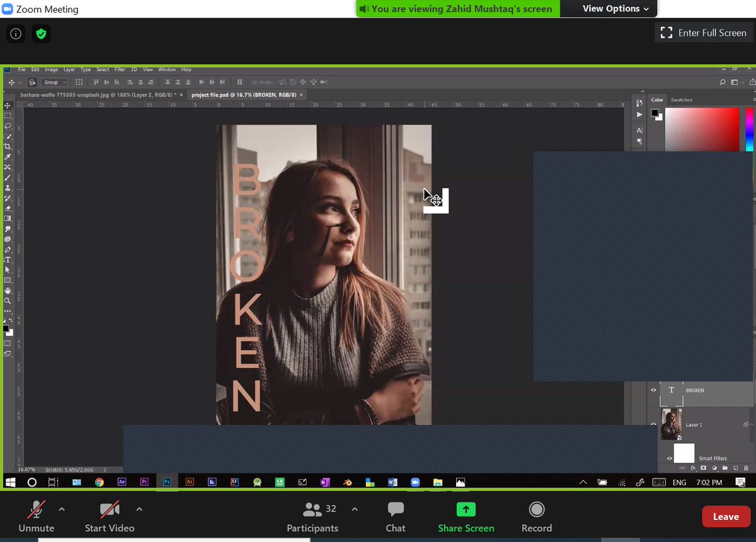Click the Delete Layer trash icon
This screenshot has height=542, width=756.
pyautogui.click(x=746, y=468)
